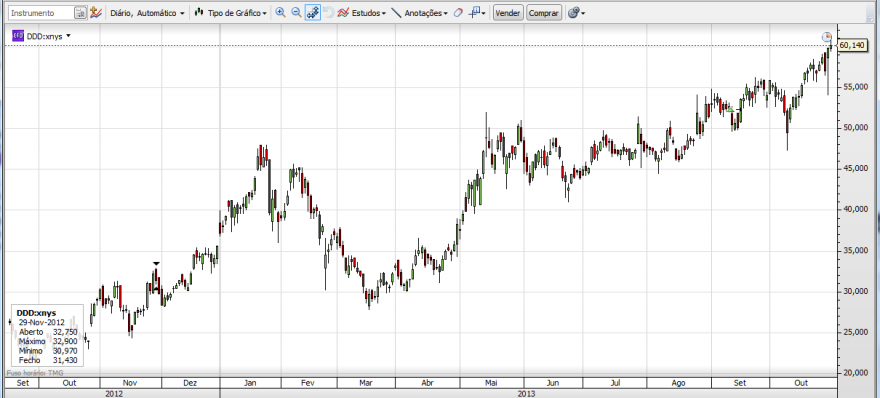Viewport: 880px width, 398px height.
Task: Click the chart wizard icon next to Instrumento
Action: pyautogui.click(x=95, y=12)
